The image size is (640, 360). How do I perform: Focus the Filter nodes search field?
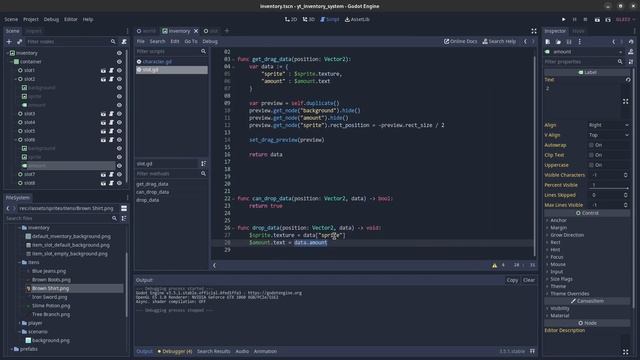pos(71,42)
